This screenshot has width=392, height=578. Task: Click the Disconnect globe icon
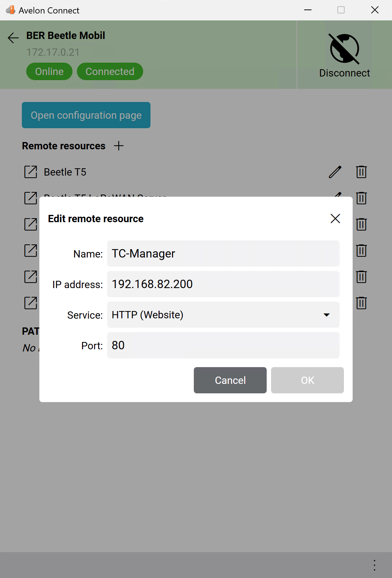pos(344,48)
